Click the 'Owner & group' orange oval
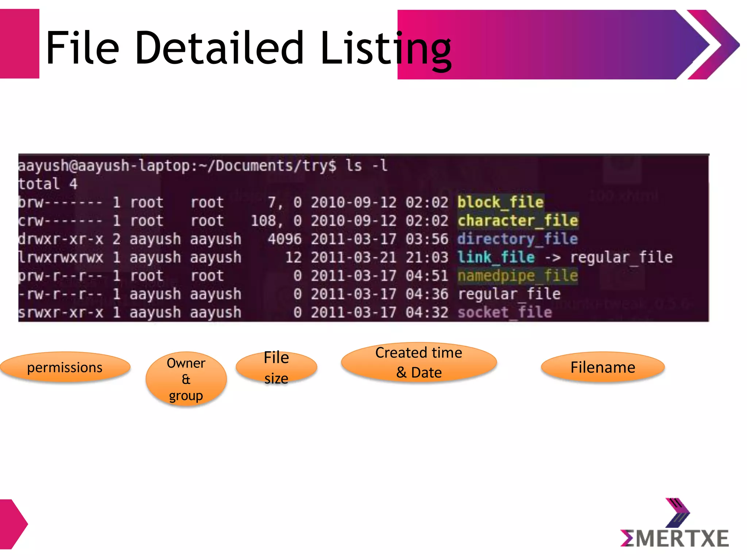The image size is (747, 560). coord(186,379)
